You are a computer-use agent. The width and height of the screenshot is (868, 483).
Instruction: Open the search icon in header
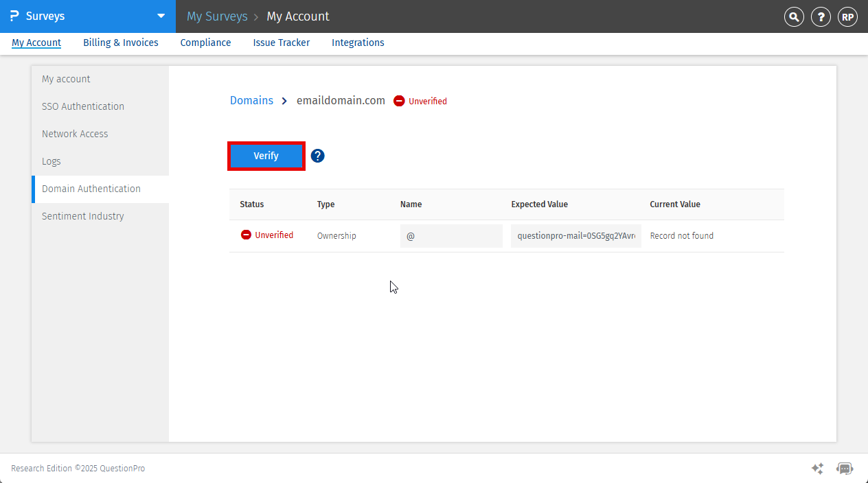[794, 17]
